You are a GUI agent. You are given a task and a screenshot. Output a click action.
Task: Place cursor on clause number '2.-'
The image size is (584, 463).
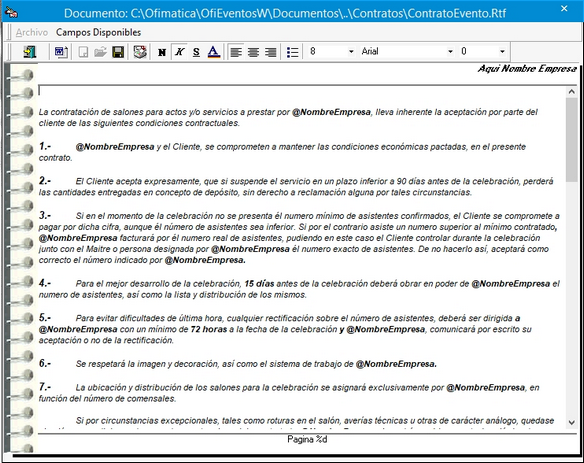click(x=45, y=181)
